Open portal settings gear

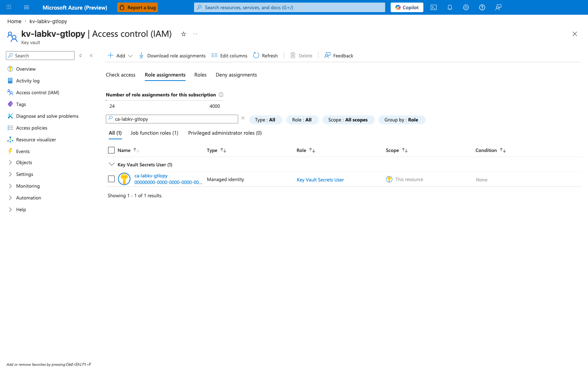(466, 7)
